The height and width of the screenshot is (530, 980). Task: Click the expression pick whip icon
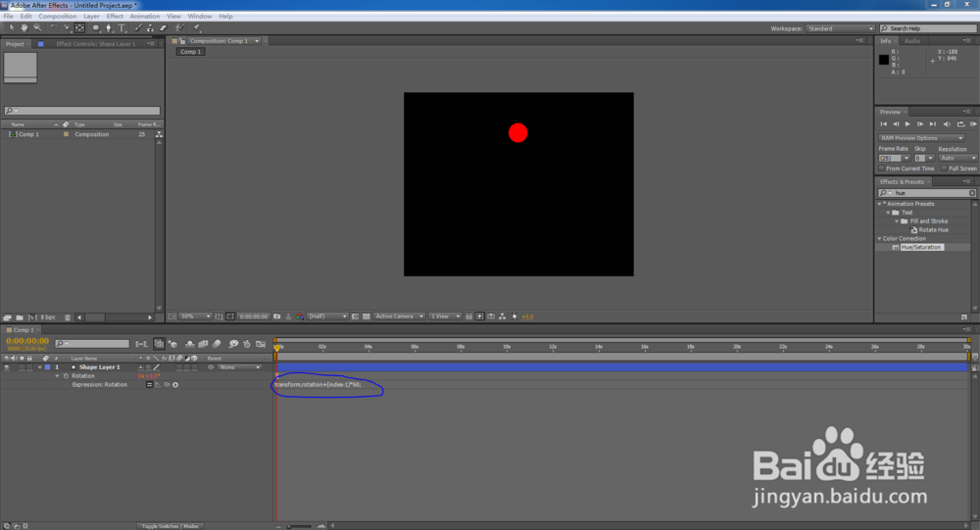[167, 384]
